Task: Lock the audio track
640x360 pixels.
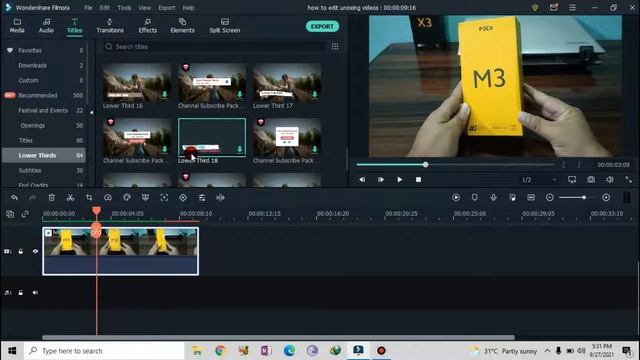Action: [x=21, y=293]
